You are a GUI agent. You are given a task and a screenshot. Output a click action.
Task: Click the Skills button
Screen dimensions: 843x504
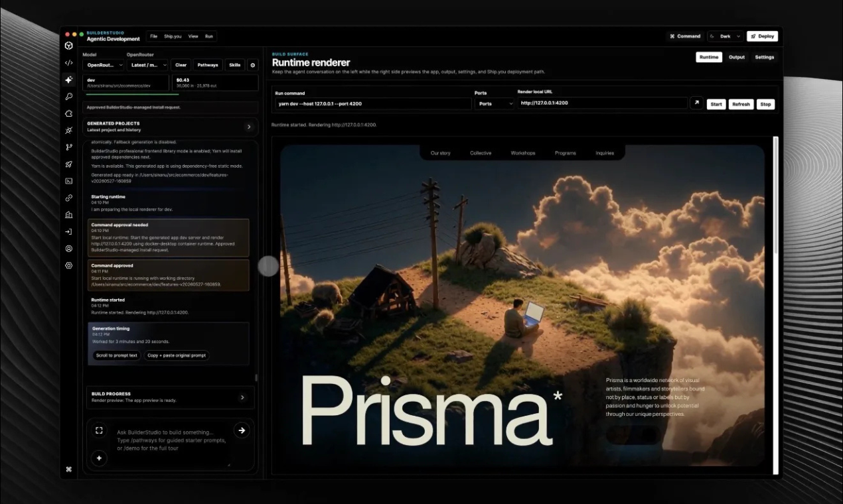point(234,65)
